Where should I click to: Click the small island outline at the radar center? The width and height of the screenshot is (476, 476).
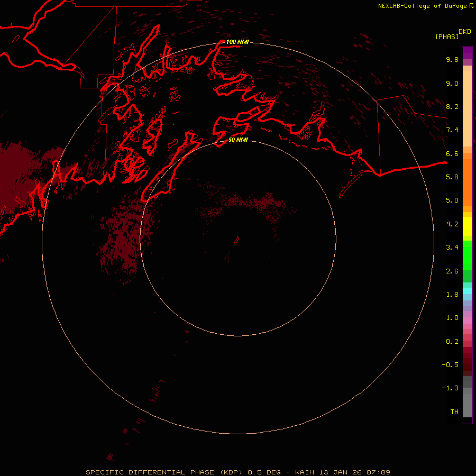click(236, 241)
